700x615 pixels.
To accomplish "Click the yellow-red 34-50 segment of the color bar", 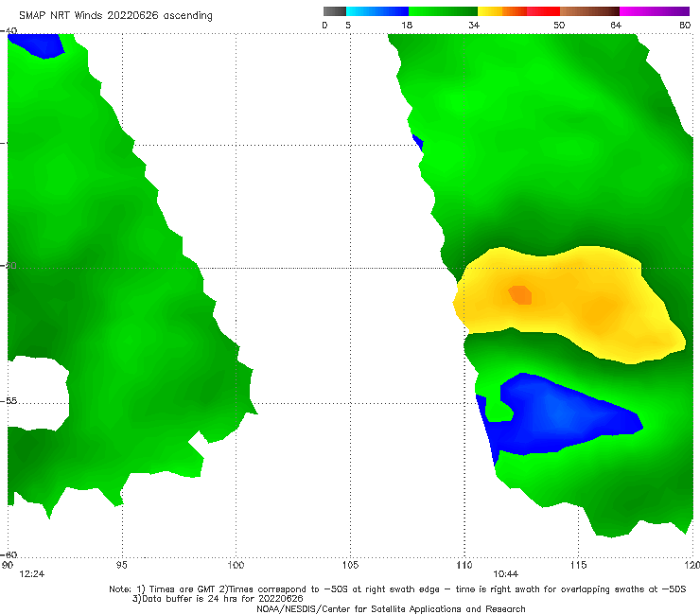I will (518, 11).
